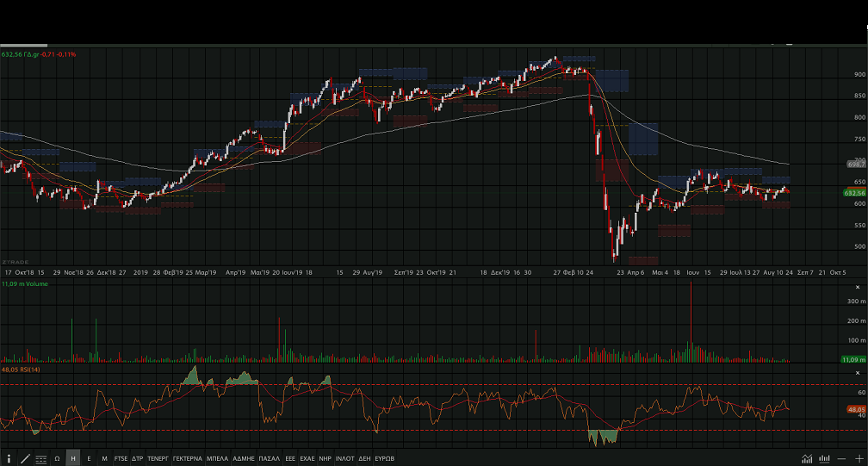Click the 300 m volume axis label

[x=856, y=301]
